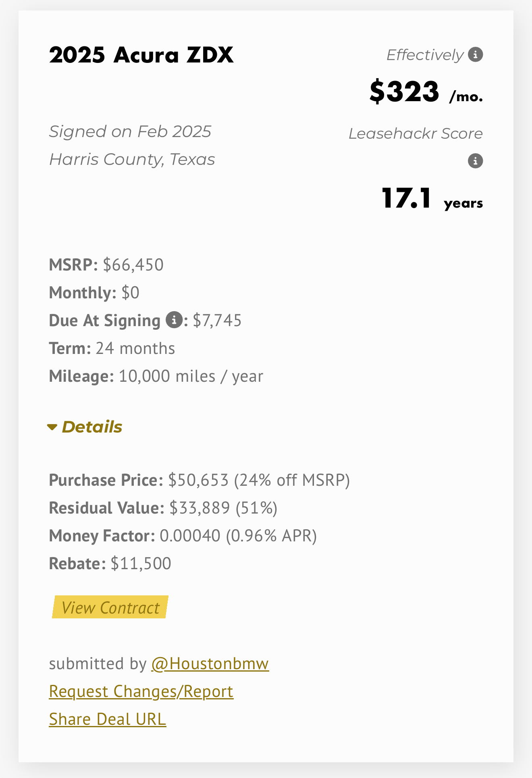
Task: Click the 17.1 years score value
Action: point(407,198)
